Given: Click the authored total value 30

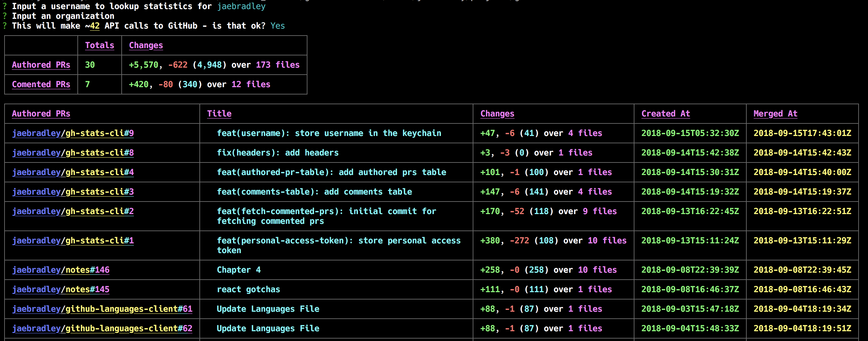Looking at the screenshot, I should point(90,65).
